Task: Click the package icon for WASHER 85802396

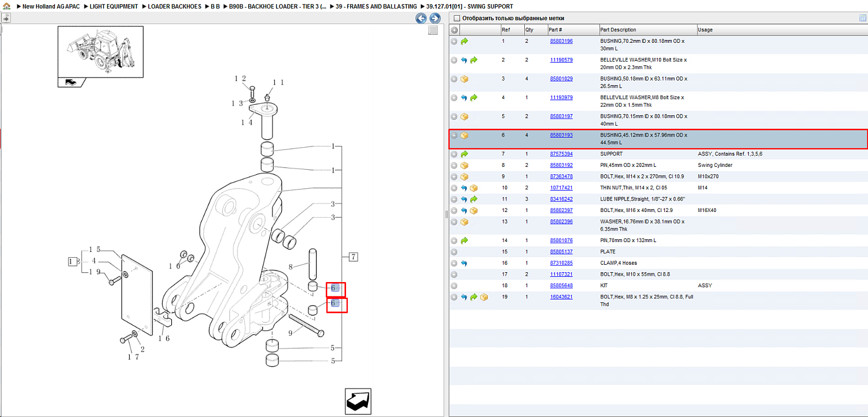Action: [464, 222]
